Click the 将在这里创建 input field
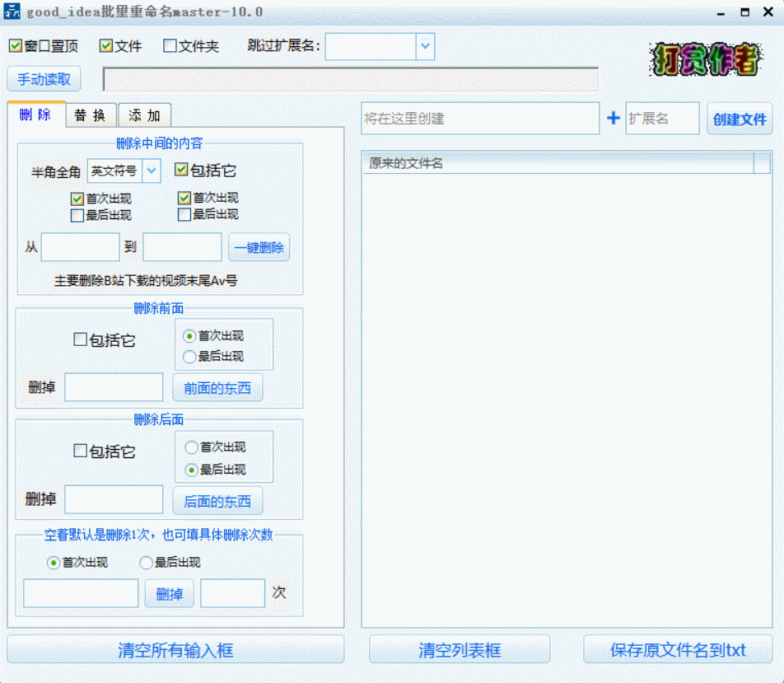Viewport: 784px width, 683px height. (x=480, y=119)
